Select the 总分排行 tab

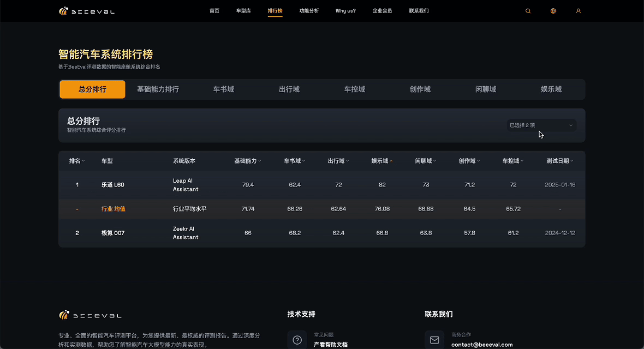click(x=92, y=89)
